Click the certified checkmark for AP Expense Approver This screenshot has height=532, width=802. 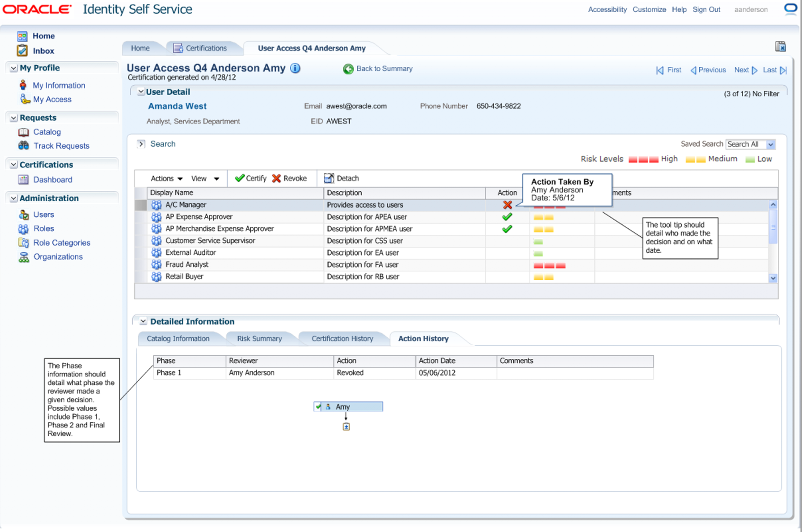(x=507, y=217)
